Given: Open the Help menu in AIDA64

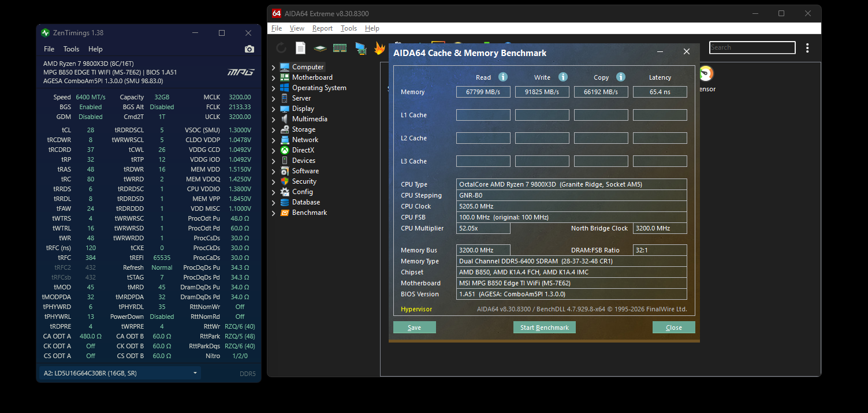Looking at the screenshot, I should pyautogui.click(x=372, y=28).
